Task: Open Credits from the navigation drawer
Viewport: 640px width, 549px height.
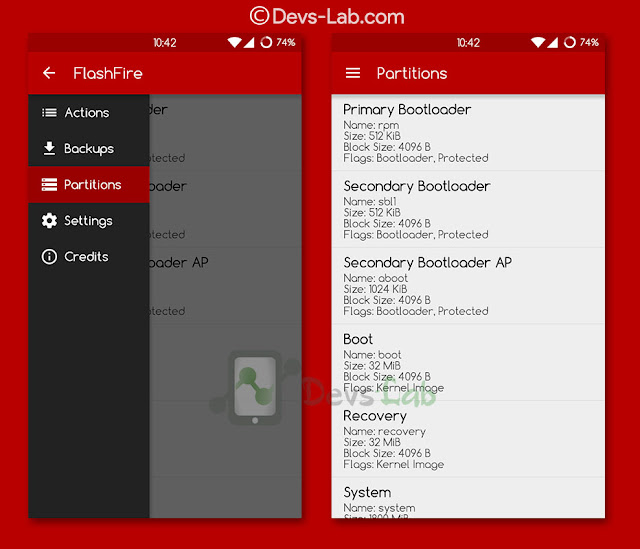Action: (89, 256)
